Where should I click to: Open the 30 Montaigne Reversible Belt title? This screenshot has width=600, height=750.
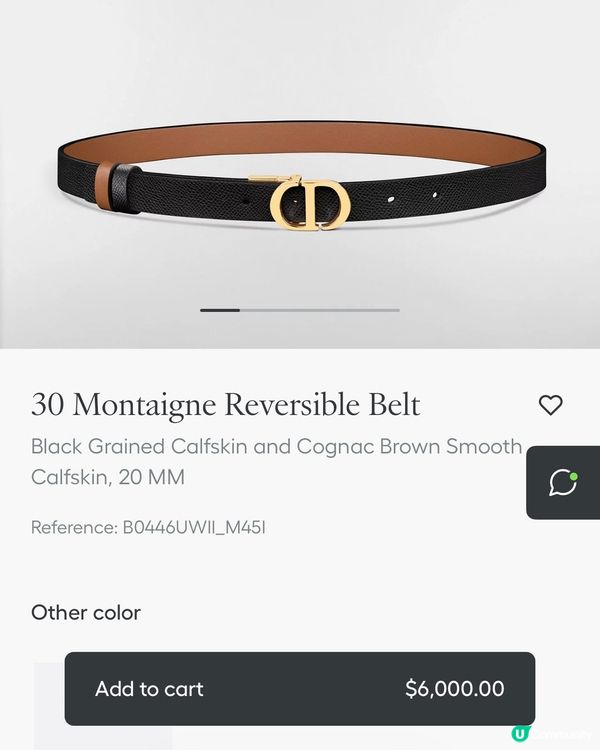225,405
